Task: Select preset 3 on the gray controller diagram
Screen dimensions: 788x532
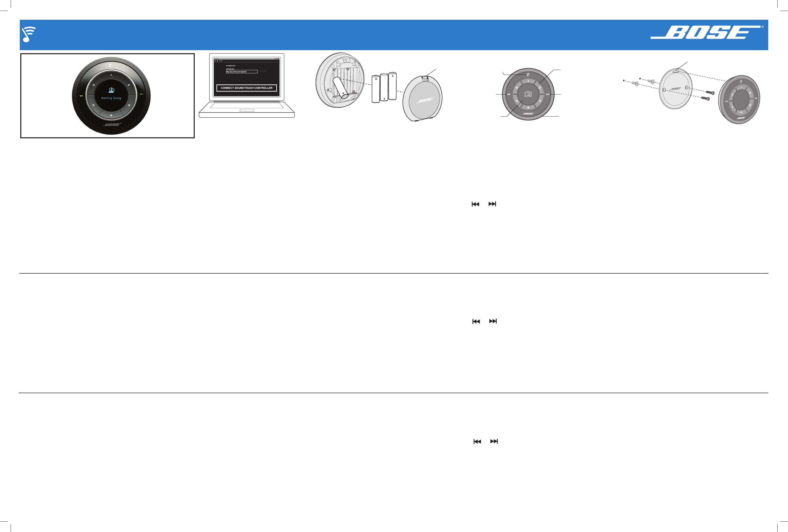Action: pos(540,101)
